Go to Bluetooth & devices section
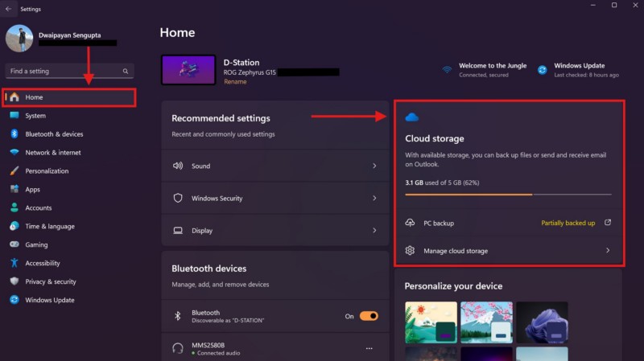This screenshot has height=361, width=644. pyautogui.click(x=54, y=134)
